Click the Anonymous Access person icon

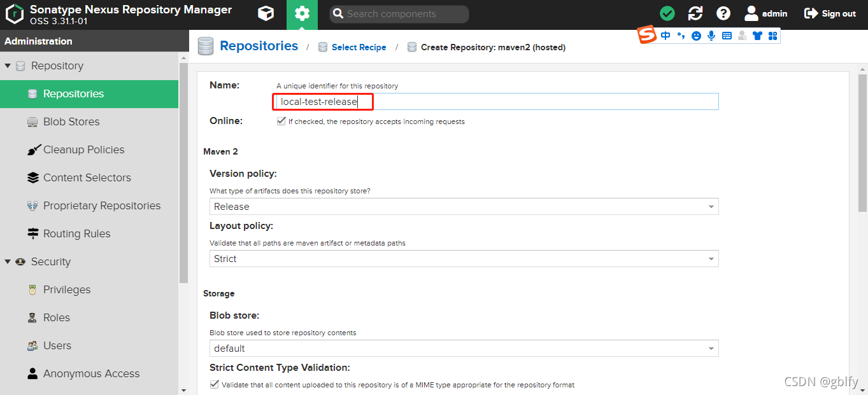click(x=32, y=373)
